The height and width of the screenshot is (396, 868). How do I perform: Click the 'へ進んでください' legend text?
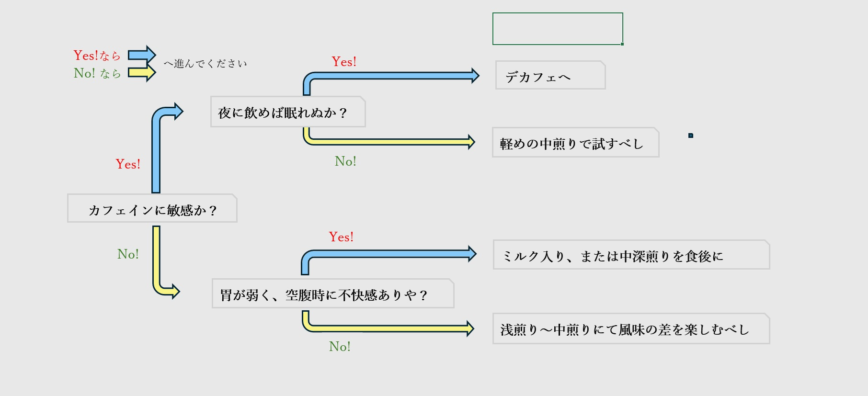click(x=205, y=64)
